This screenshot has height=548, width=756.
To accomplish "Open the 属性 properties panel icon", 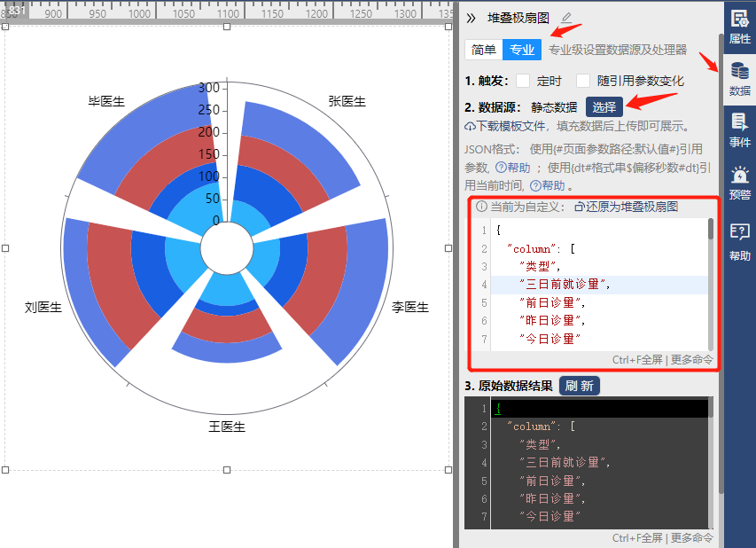I will point(740,27).
